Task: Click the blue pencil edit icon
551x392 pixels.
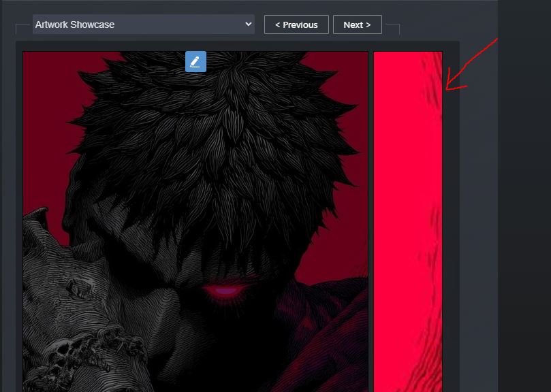Action: 195,61
